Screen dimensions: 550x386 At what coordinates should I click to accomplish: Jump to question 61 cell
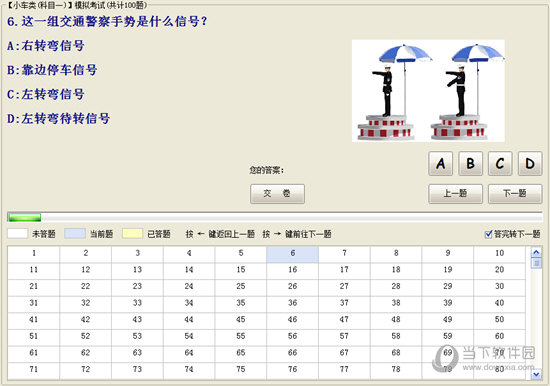click(x=34, y=353)
